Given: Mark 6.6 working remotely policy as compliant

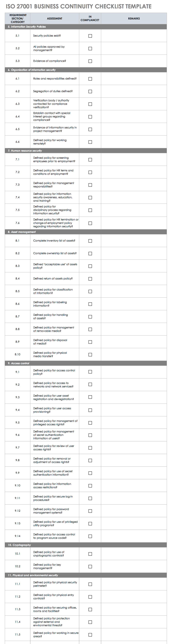Looking at the screenshot, I should click(90, 142).
